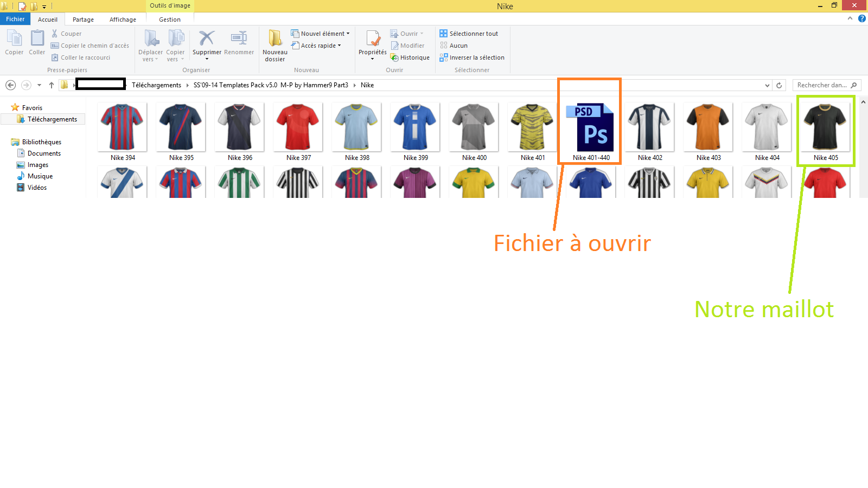Click Copier le chemin d'accès
868x488 pixels.
(90, 46)
